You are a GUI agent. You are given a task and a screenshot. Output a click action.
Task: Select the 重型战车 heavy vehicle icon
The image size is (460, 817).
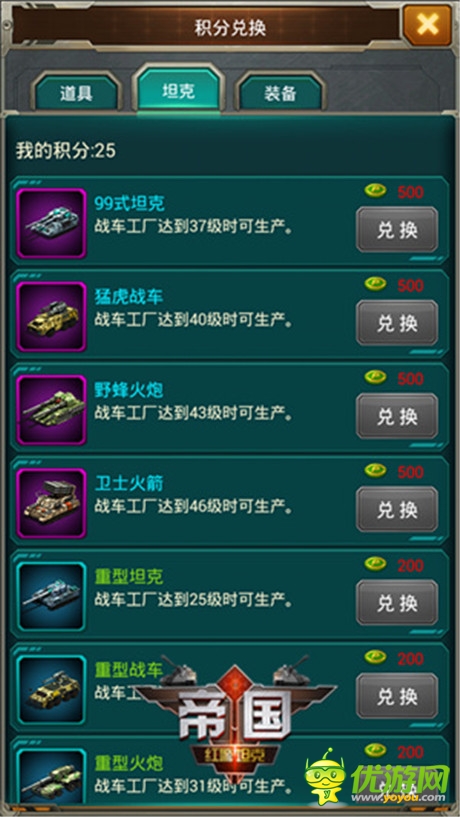(51, 689)
